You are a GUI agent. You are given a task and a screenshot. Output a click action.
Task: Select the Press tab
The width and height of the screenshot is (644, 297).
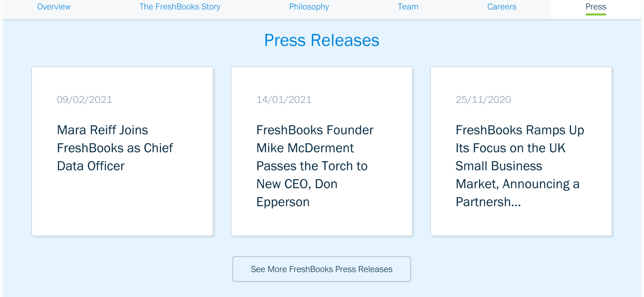[595, 7]
